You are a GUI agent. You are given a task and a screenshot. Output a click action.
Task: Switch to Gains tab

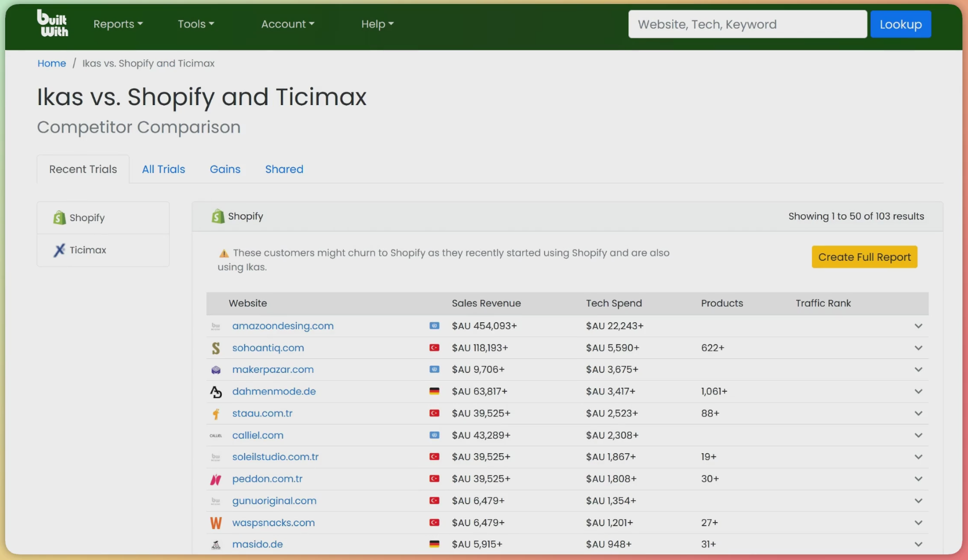coord(225,169)
